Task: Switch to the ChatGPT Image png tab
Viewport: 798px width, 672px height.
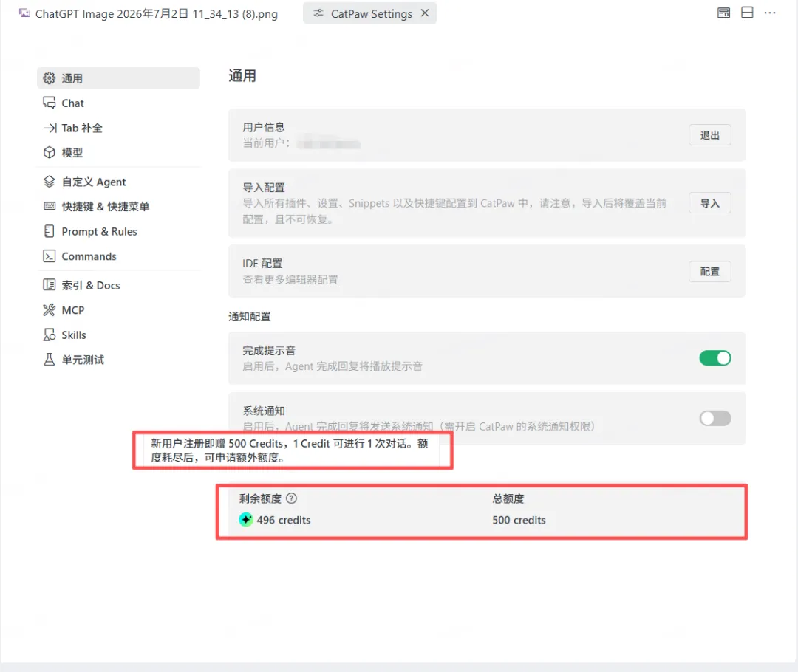Action: (x=149, y=13)
